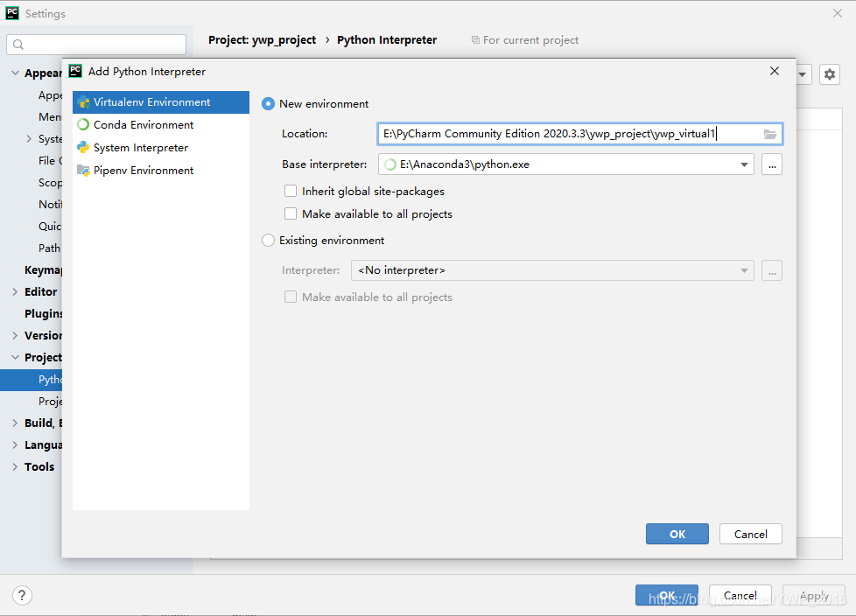Click the Conda Environment circle icon

(83, 124)
